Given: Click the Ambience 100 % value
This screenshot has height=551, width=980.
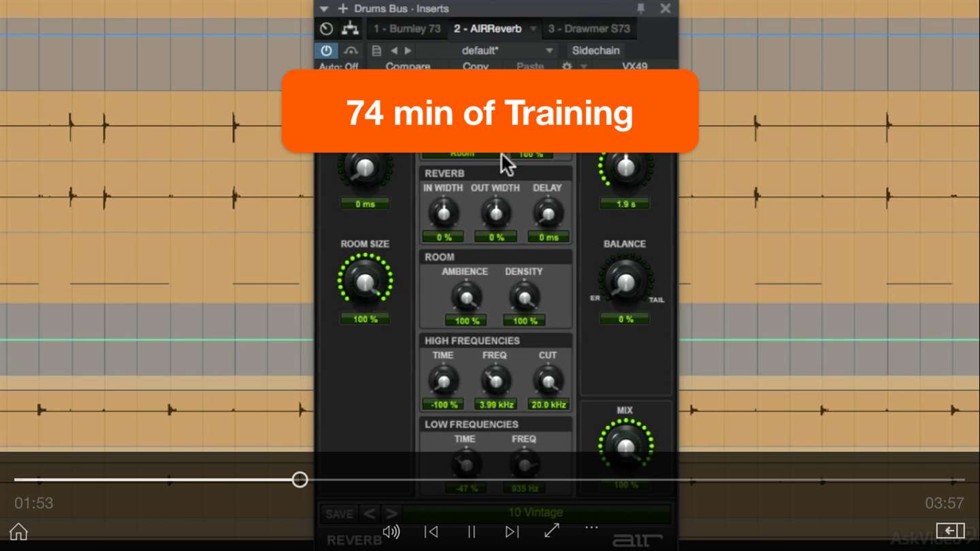Looking at the screenshot, I should [x=466, y=321].
